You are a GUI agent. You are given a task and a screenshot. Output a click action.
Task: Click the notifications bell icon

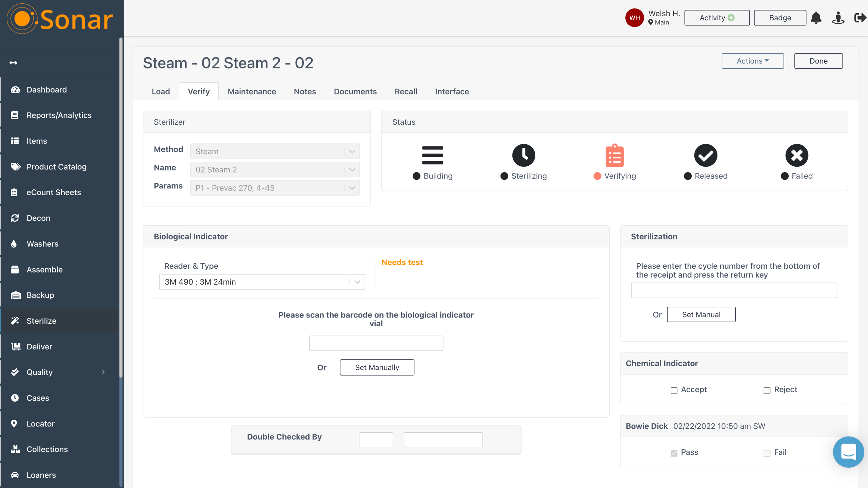(x=816, y=18)
